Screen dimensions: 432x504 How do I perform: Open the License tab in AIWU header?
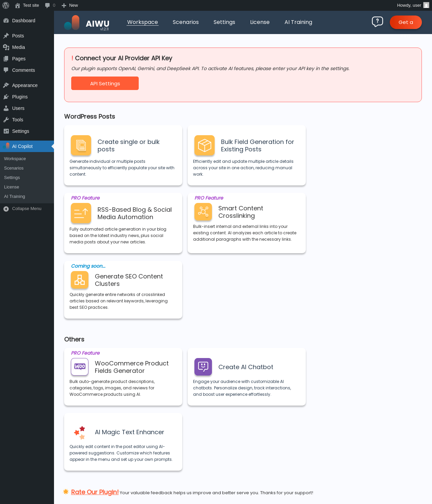(260, 22)
